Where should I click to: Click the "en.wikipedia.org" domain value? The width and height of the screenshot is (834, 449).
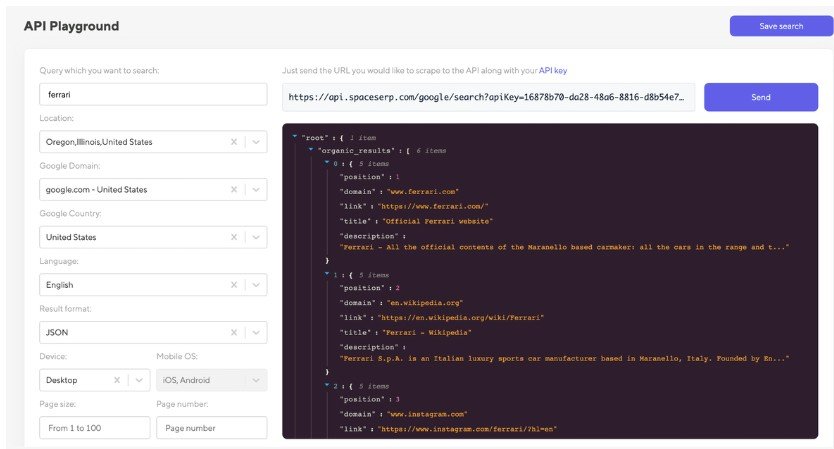click(424, 303)
